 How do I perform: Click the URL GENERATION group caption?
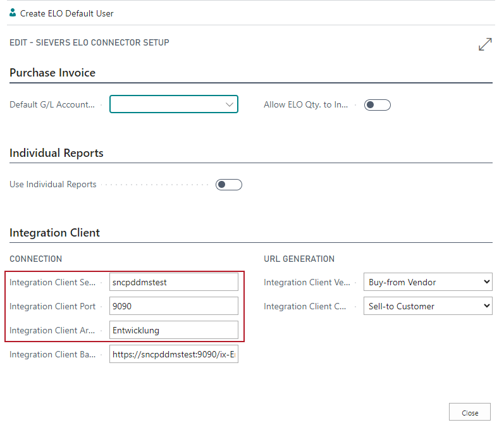tap(298, 259)
